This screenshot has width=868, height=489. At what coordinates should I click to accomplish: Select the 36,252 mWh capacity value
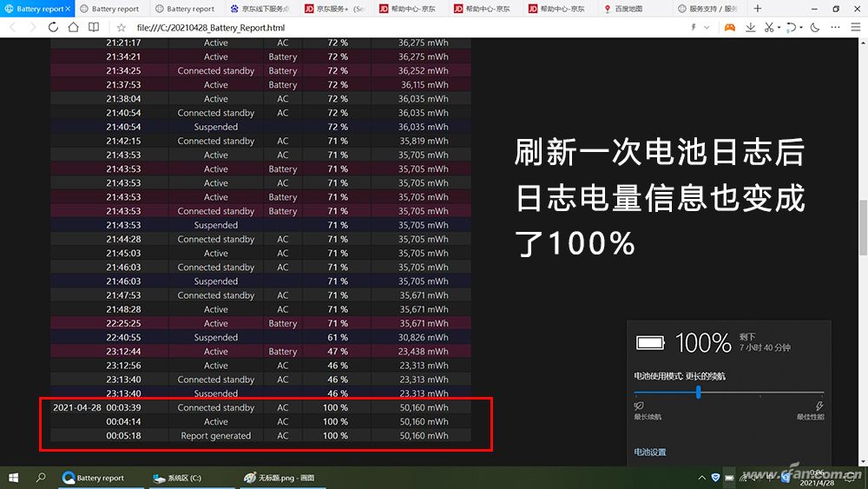[424, 71]
